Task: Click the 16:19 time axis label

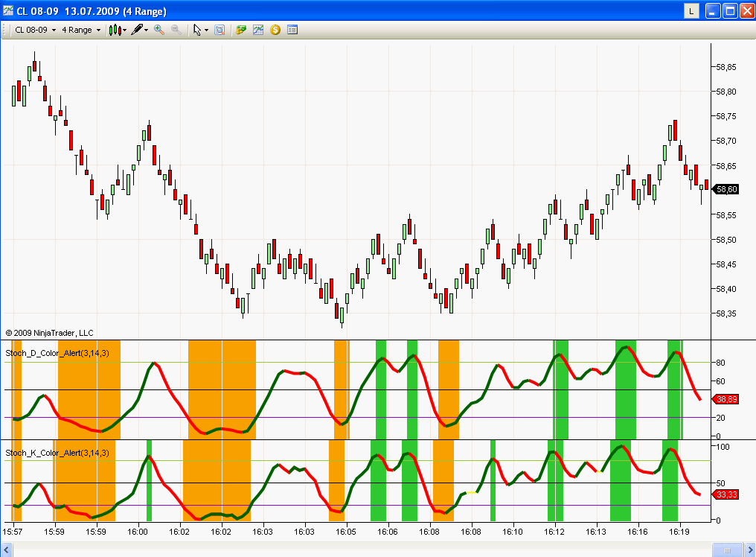Action: (679, 532)
